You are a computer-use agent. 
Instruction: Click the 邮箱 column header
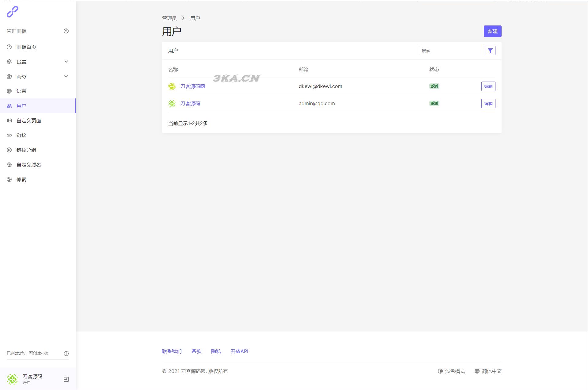tap(304, 69)
